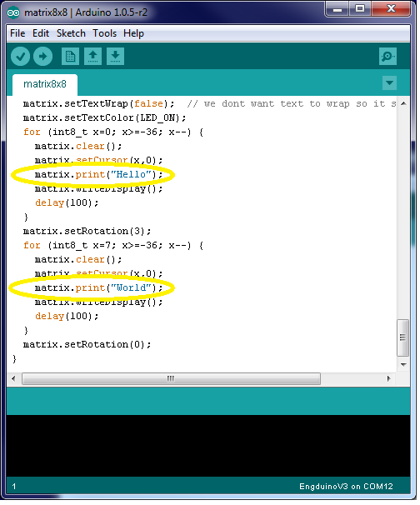Viewport: 420px width, 505px height.
Task: Click the matrix.print("Hello") code line
Action: [x=98, y=174]
